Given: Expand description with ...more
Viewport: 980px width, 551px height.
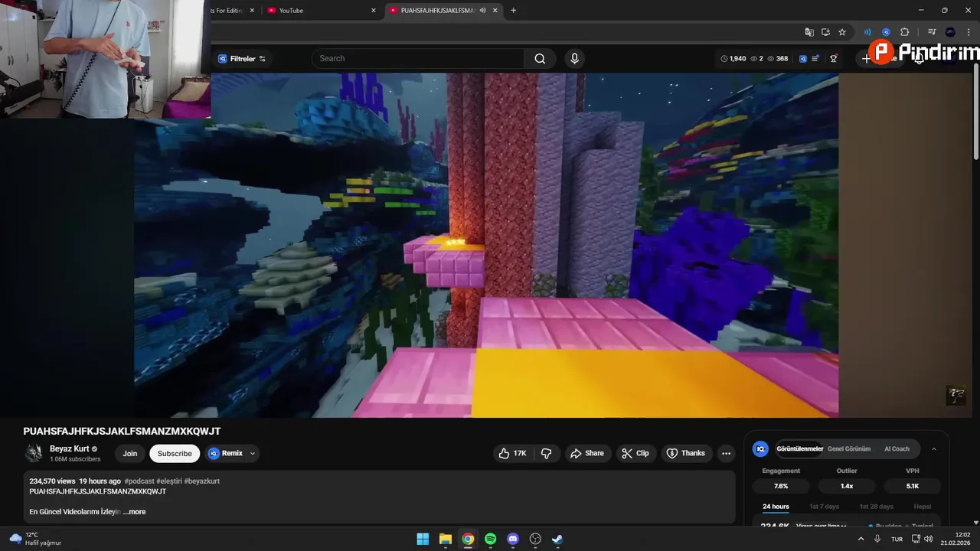Looking at the screenshot, I should point(134,512).
